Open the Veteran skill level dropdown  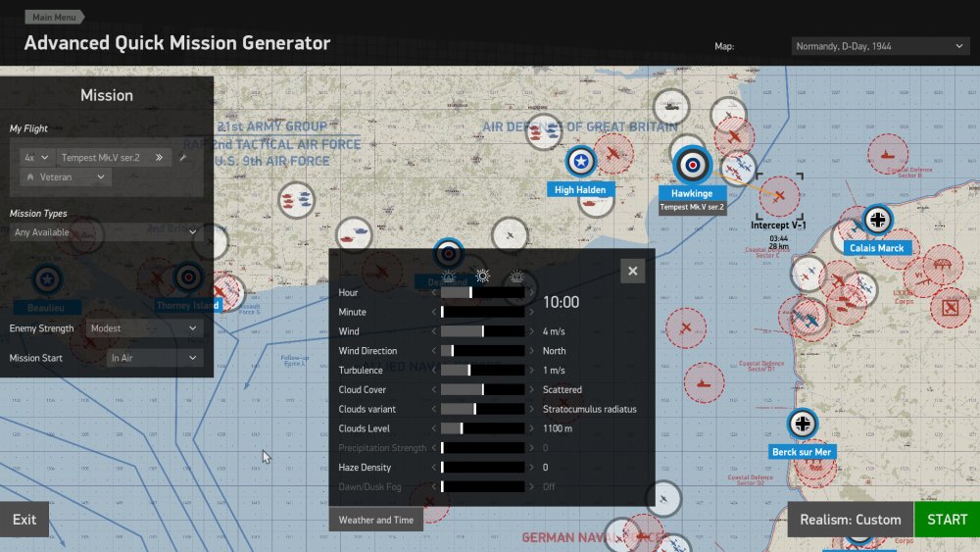click(65, 176)
